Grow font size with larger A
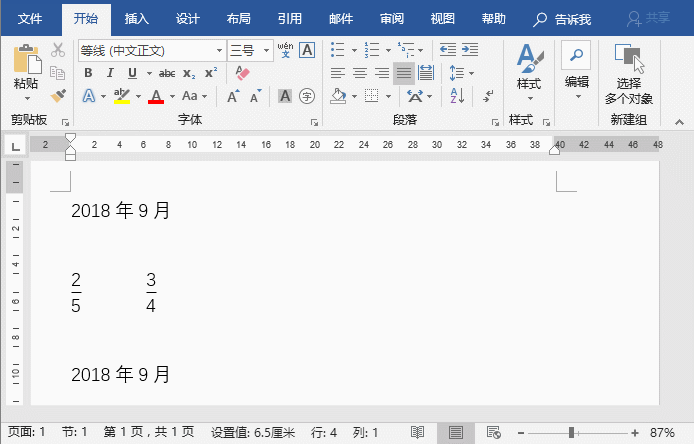 pyautogui.click(x=233, y=96)
